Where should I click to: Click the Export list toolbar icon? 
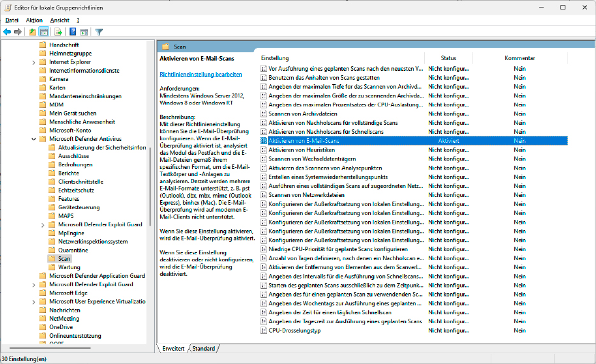point(58,31)
